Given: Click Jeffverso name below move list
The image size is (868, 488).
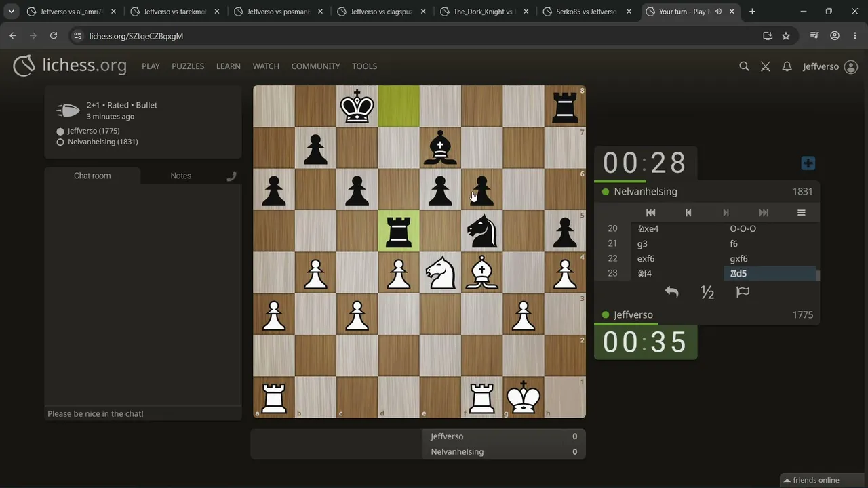Looking at the screenshot, I should (633, 315).
